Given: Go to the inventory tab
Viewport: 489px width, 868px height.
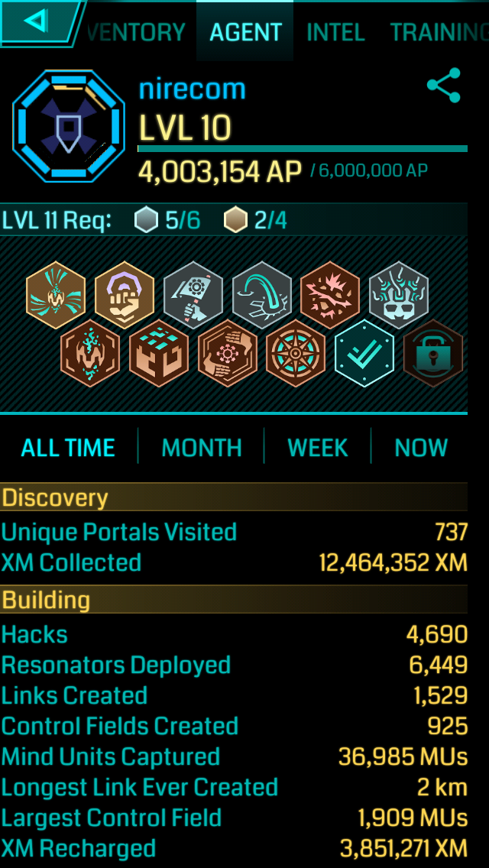Looking at the screenshot, I should pyautogui.click(x=136, y=32).
